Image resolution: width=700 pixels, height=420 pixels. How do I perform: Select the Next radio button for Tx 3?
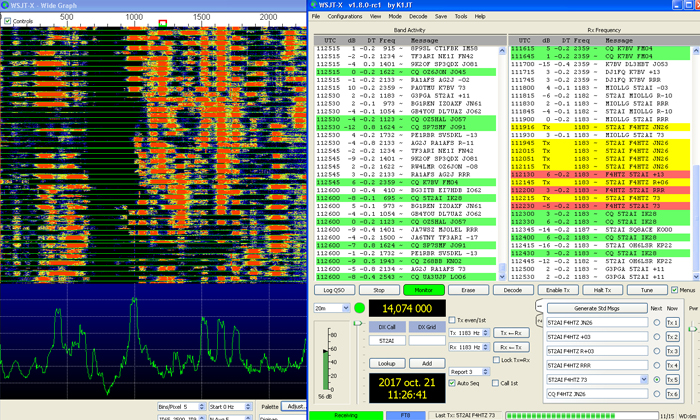click(657, 351)
